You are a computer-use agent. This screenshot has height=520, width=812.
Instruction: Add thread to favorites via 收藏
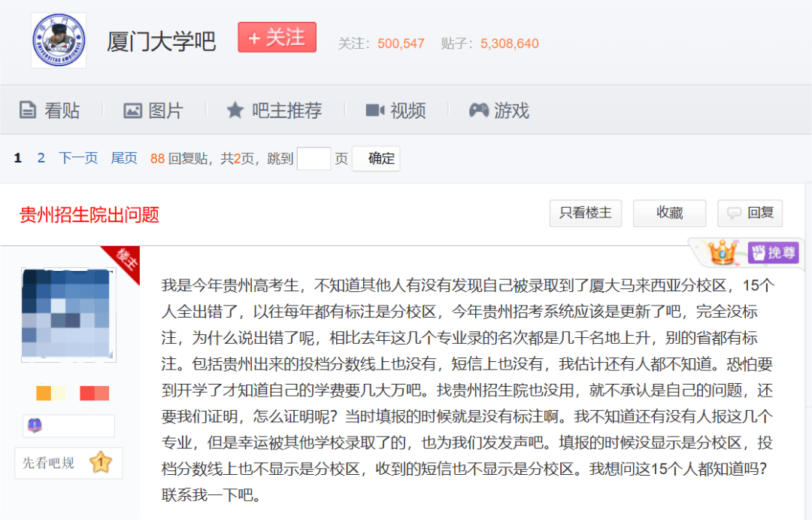669,213
